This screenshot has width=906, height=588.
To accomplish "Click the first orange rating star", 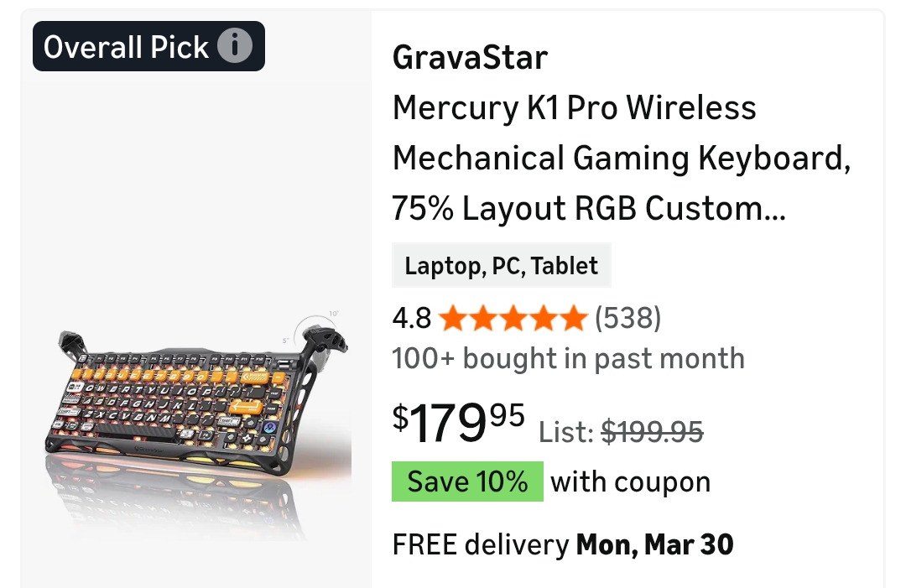I will (x=453, y=319).
